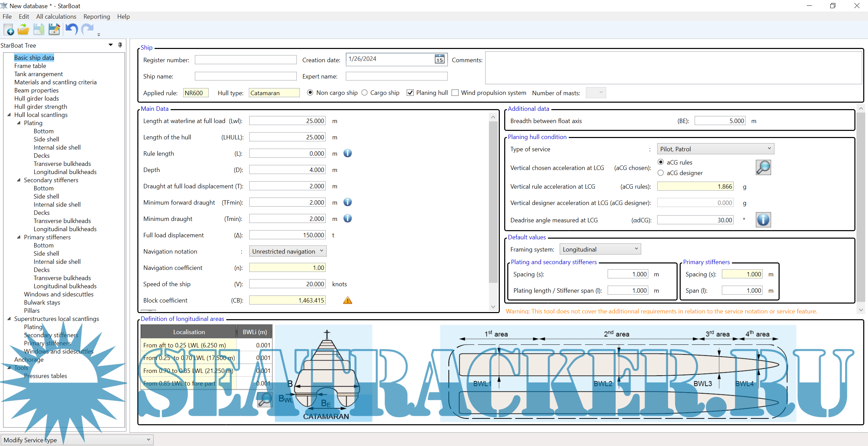The image size is (868, 446).
Task: Select the aCG designer option
Action: point(661,173)
